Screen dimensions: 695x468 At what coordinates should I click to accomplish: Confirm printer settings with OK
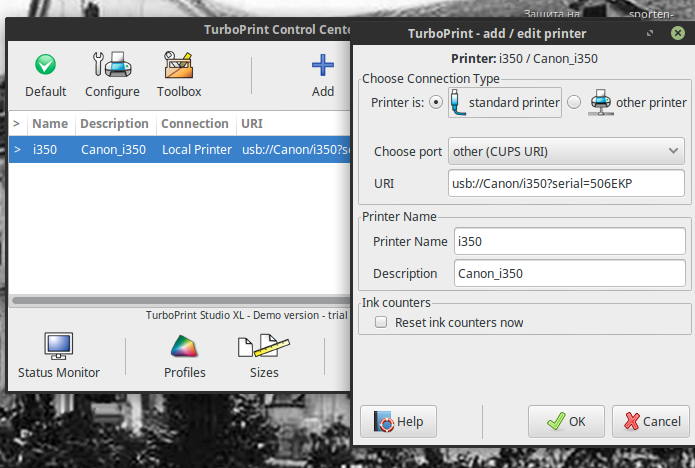click(566, 421)
